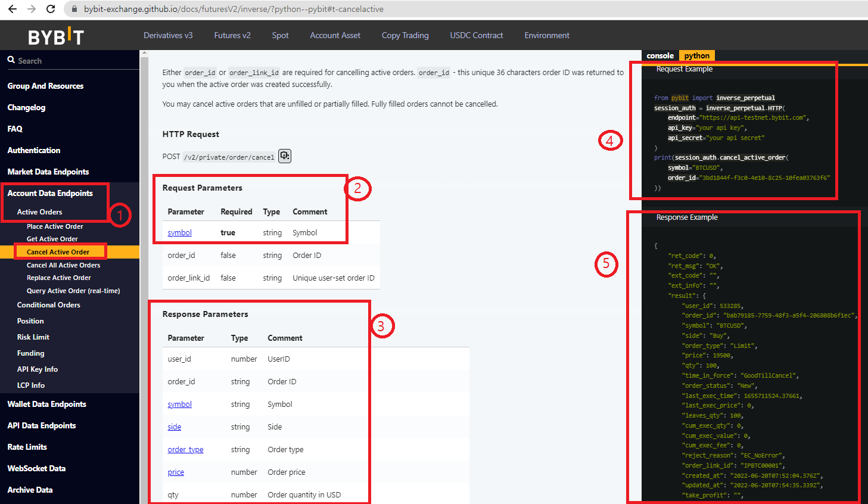Open Environment menu item
The image size is (868, 504).
pos(547,35)
